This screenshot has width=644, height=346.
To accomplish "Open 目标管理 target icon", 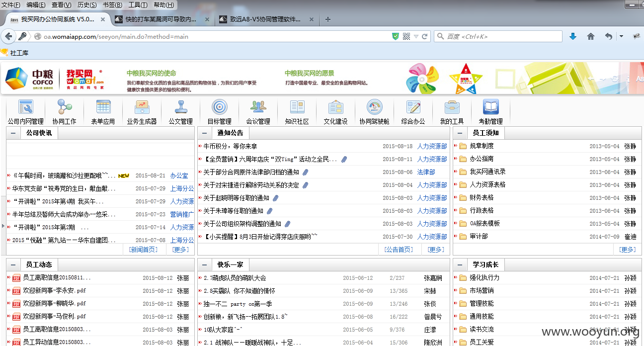I will [x=219, y=107].
